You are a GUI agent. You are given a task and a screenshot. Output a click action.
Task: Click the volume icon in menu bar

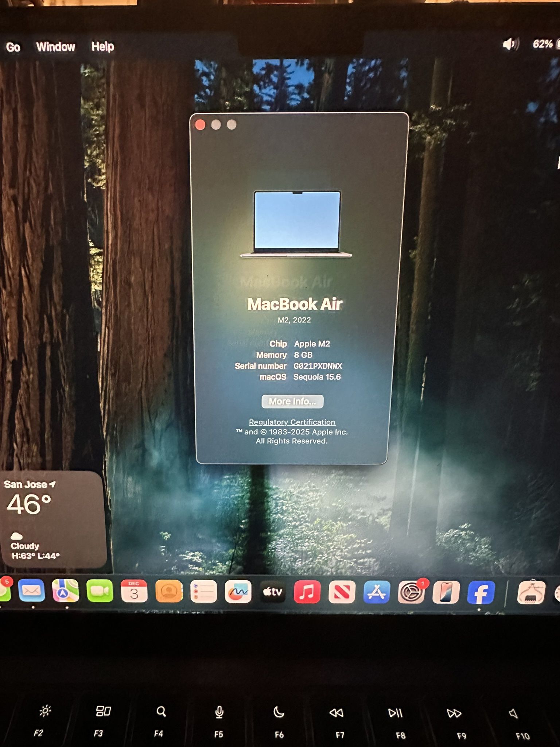pos(511,44)
